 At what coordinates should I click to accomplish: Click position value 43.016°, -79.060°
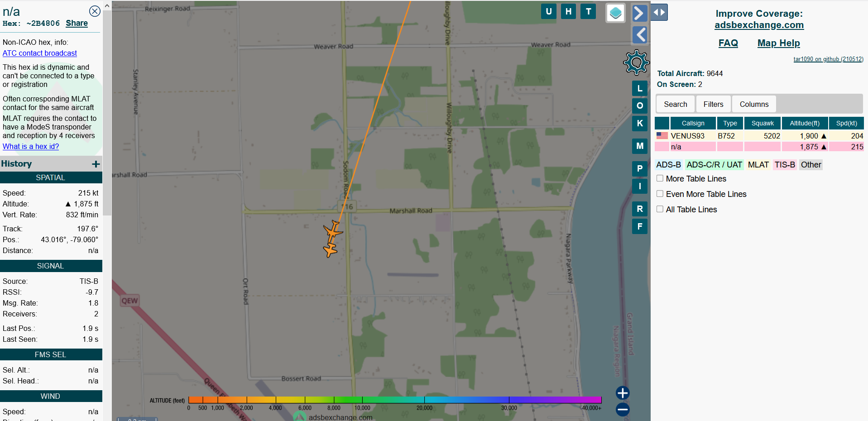[x=69, y=239]
